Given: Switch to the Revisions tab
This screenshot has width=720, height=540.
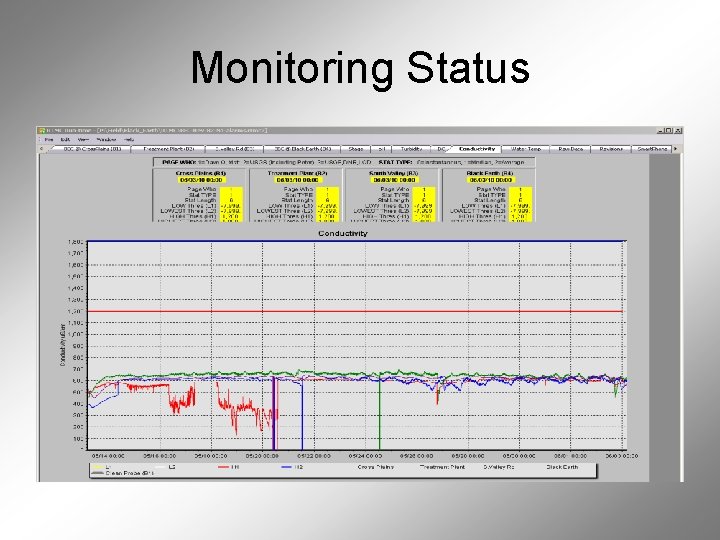Looking at the screenshot, I should click(611, 149).
